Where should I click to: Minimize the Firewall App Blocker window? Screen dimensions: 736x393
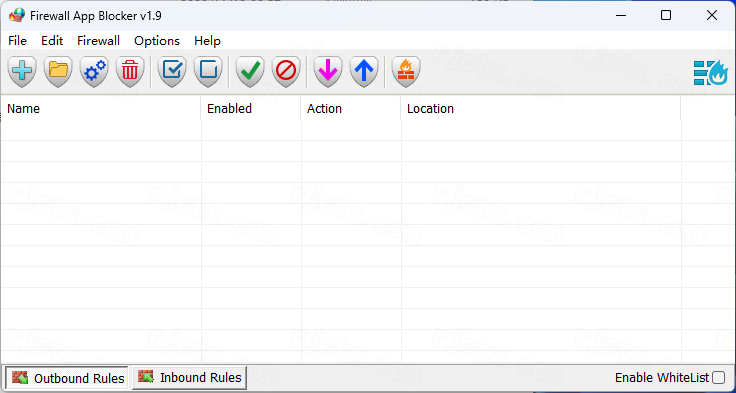[621, 15]
